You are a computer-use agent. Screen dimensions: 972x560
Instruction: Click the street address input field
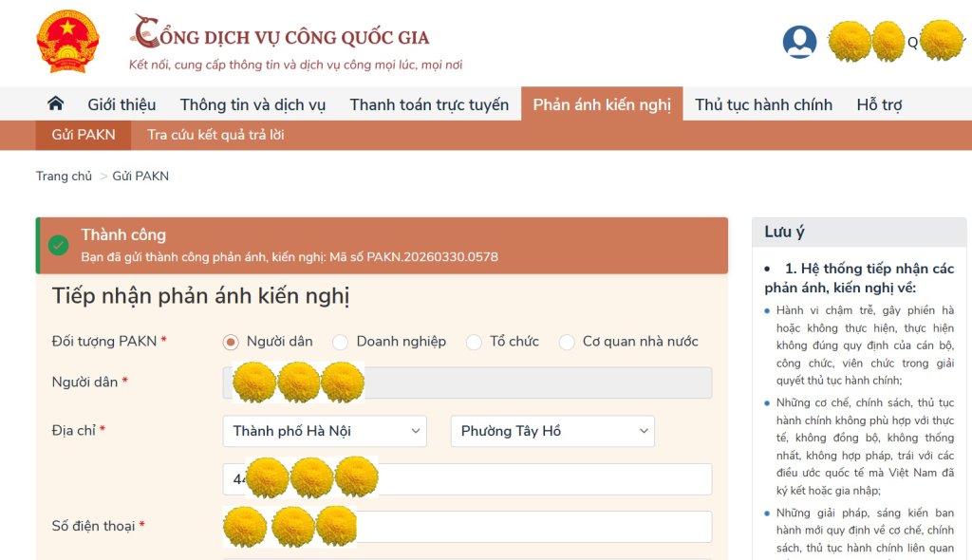(x=467, y=479)
